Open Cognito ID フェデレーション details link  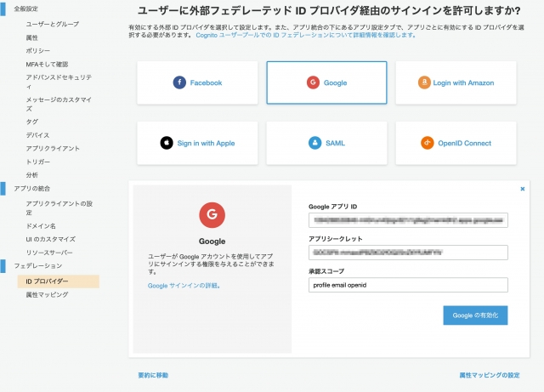[306, 35]
